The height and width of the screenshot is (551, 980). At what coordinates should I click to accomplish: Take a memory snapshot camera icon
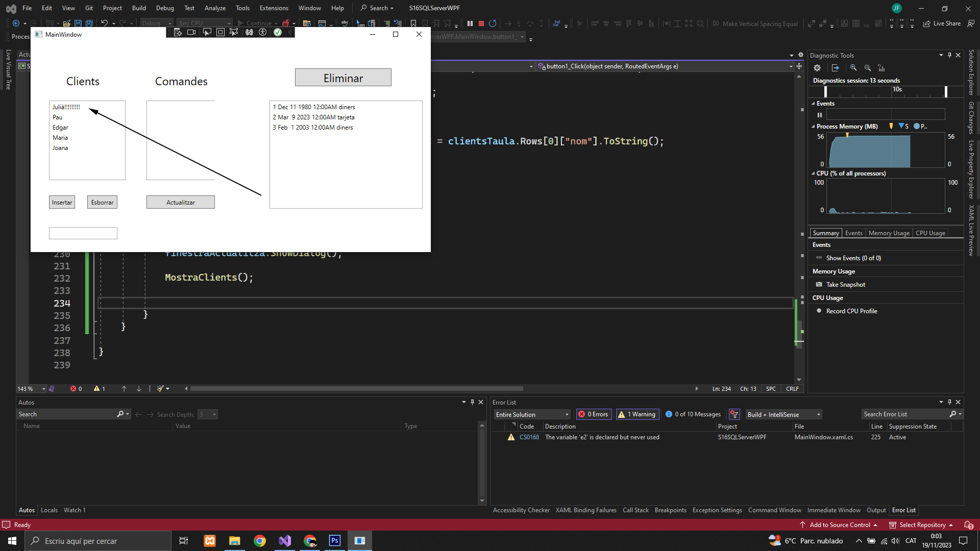[x=819, y=285]
